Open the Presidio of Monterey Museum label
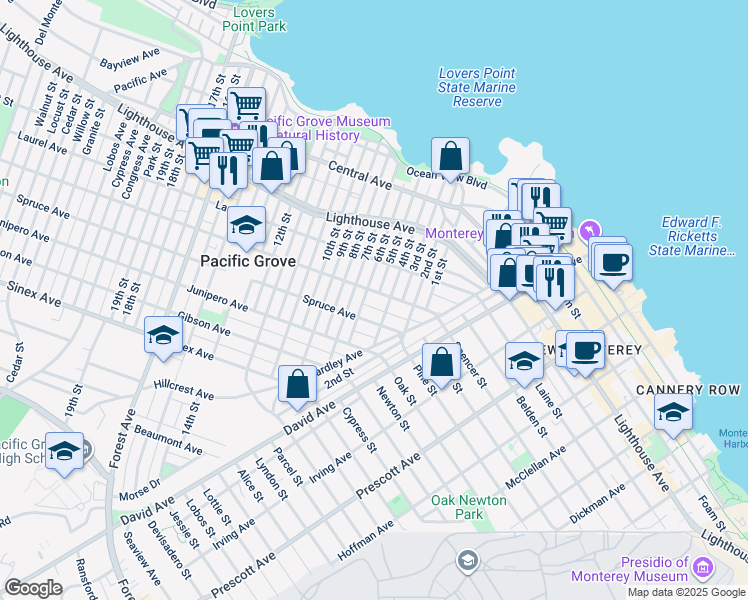This screenshot has height=600, width=748. click(x=630, y=569)
